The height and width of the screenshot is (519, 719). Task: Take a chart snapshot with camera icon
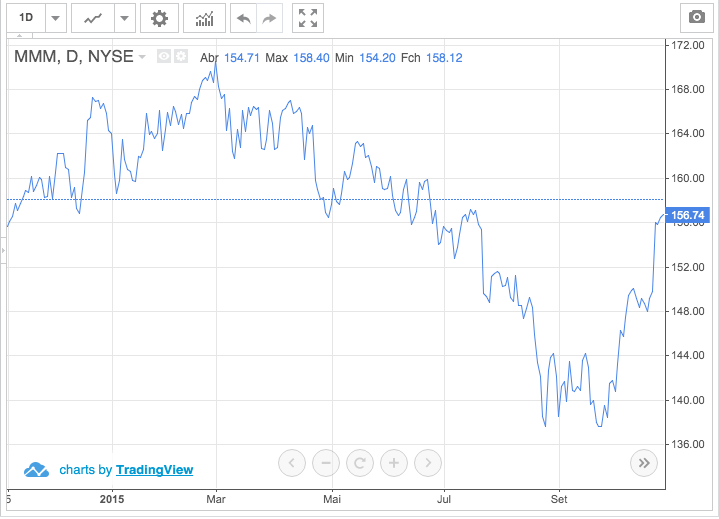click(x=695, y=18)
